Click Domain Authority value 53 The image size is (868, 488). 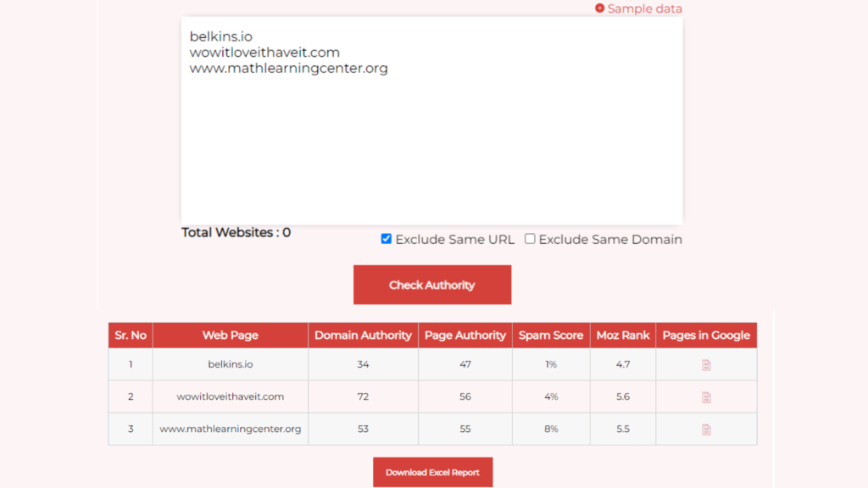[x=363, y=429]
